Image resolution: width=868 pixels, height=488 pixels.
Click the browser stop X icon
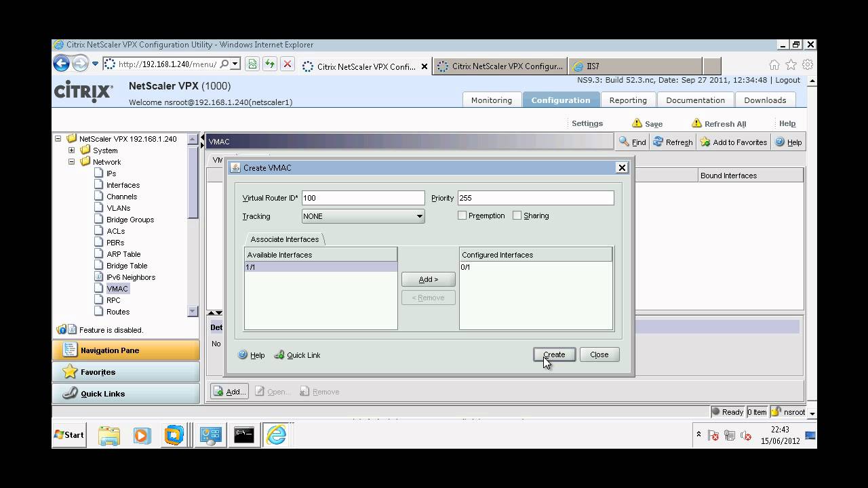pos(288,64)
